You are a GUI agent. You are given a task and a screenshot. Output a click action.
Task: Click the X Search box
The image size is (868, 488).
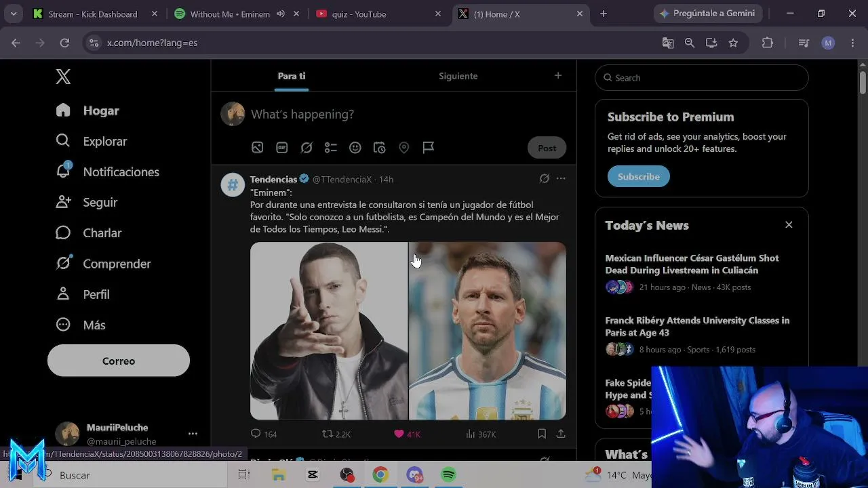tap(702, 78)
